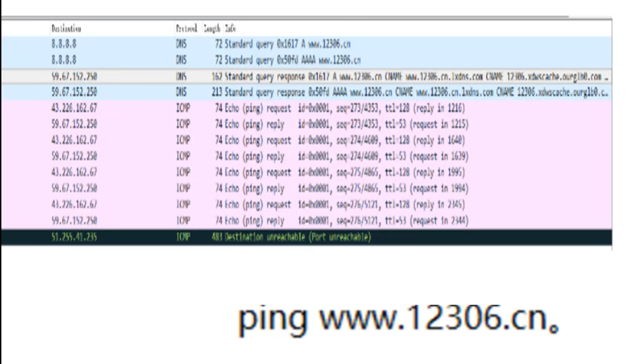Click the Protocol column header
The height and width of the screenshot is (364, 627).
click(x=186, y=29)
